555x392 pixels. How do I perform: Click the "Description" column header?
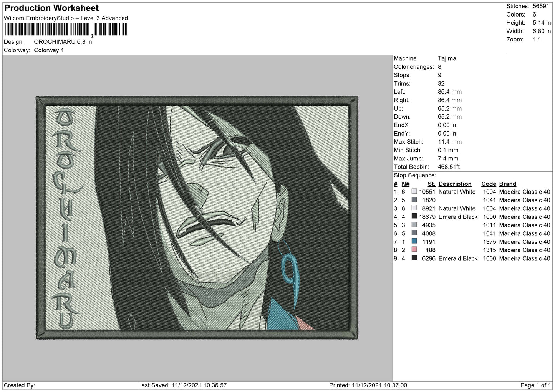pyautogui.click(x=455, y=184)
